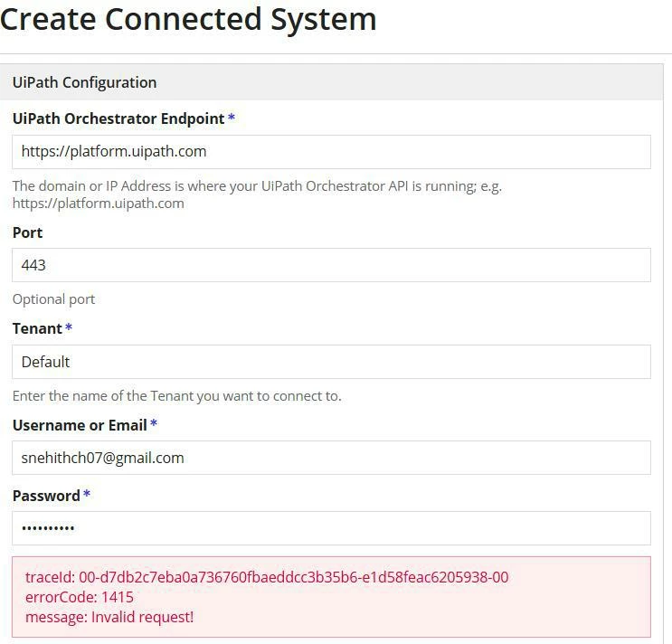Click the traceId line in error box
Image resolution: width=672 pixels, height=644 pixels.
point(267,577)
